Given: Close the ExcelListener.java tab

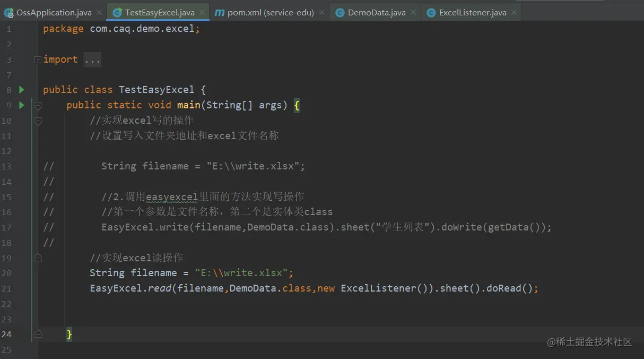Looking at the screenshot, I should (514, 12).
